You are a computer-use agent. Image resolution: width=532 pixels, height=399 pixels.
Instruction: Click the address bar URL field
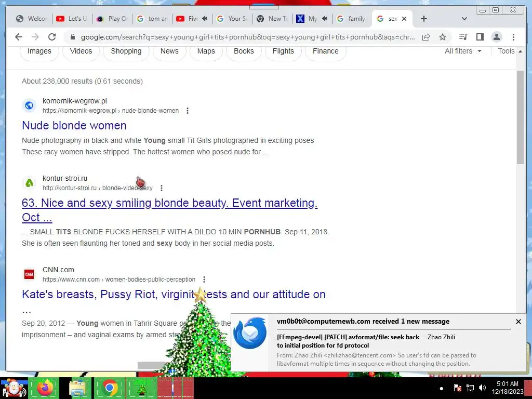[248, 37]
